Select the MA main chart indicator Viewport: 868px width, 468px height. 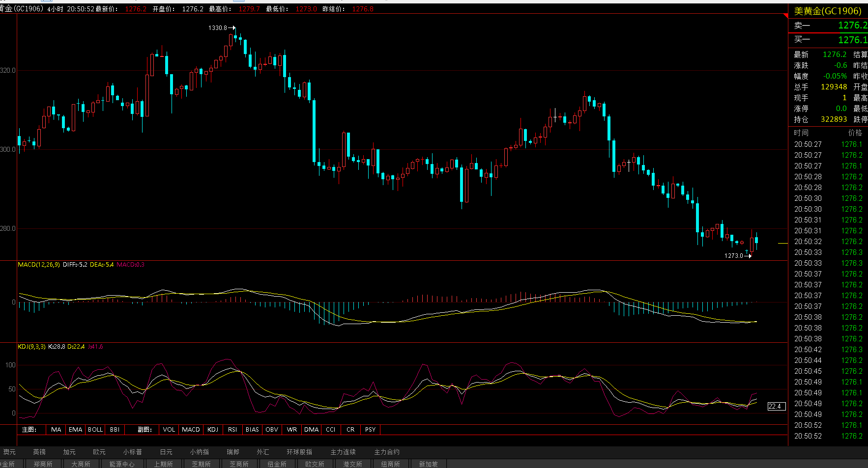pyautogui.click(x=56, y=430)
